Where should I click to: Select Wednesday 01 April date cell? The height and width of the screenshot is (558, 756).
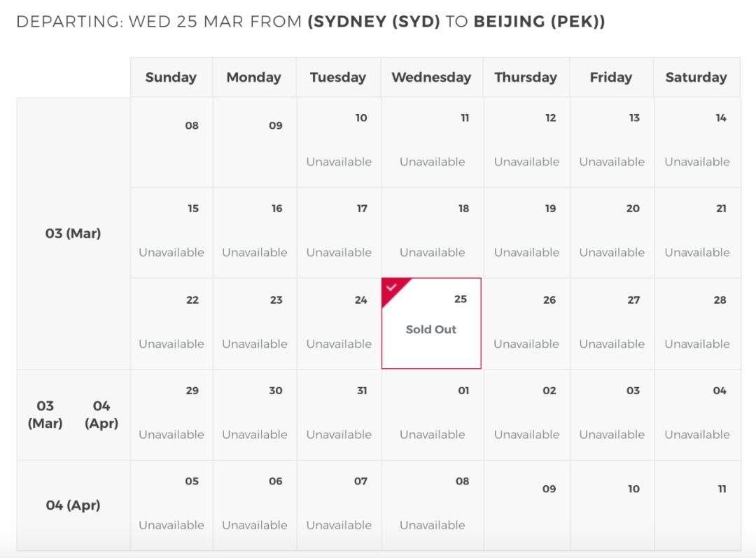point(432,414)
